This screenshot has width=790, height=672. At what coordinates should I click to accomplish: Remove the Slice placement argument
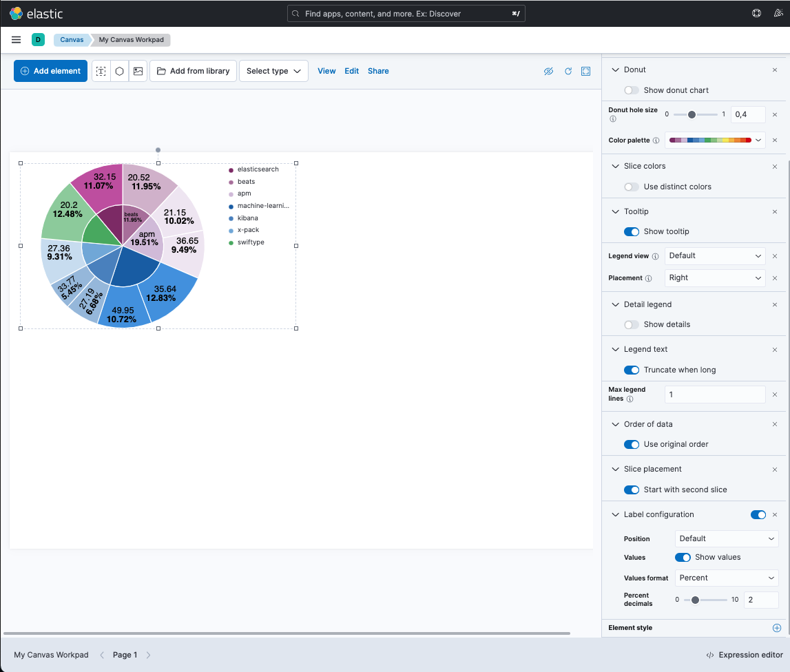point(775,470)
